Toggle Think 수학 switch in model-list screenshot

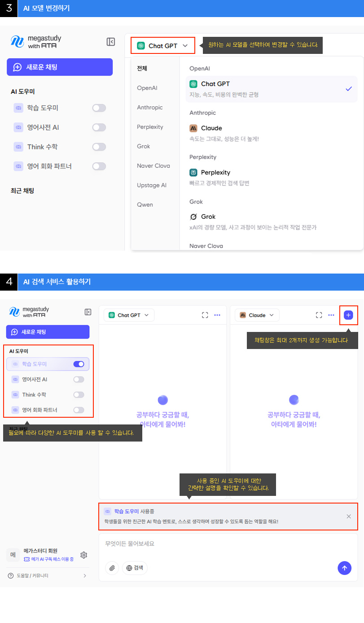click(x=99, y=147)
